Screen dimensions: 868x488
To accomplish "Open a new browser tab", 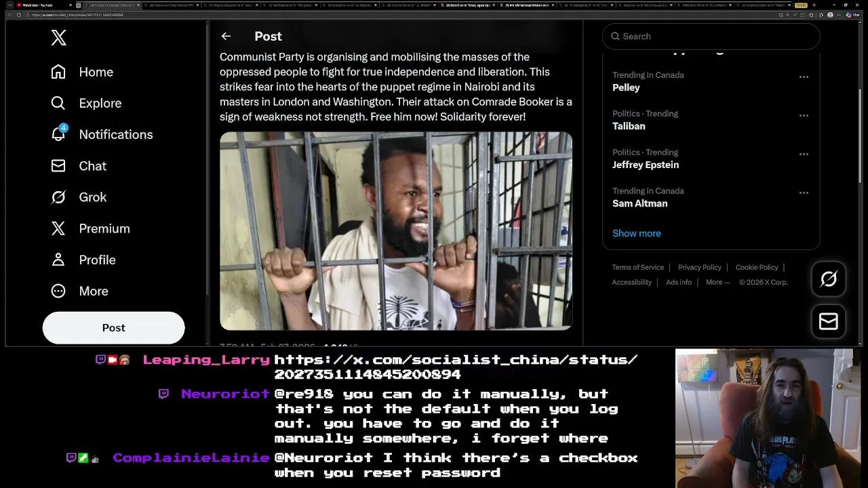I will click(x=814, y=5).
